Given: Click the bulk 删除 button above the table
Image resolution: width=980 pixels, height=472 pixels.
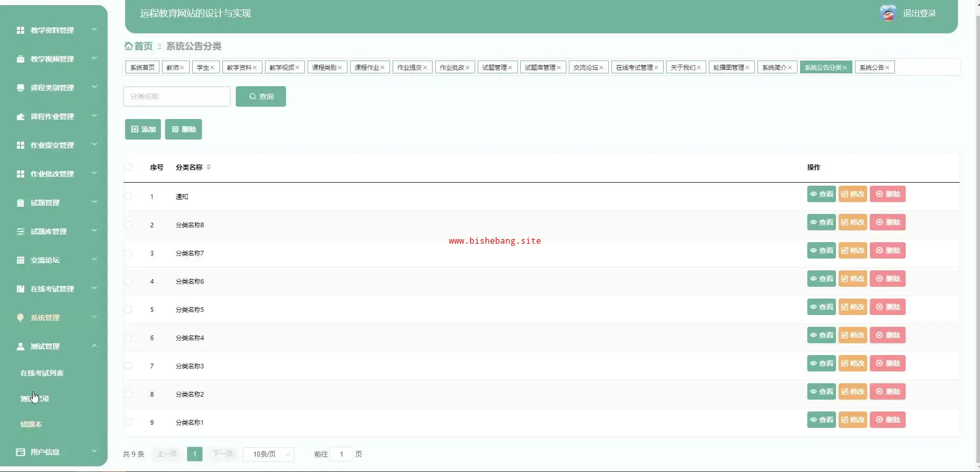Looking at the screenshot, I should pyautogui.click(x=183, y=129).
